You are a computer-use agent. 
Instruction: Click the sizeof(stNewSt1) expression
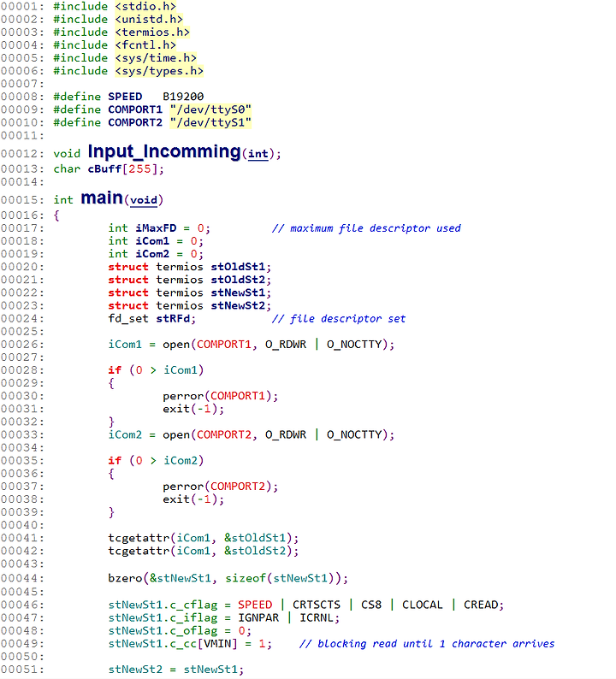(x=283, y=579)
